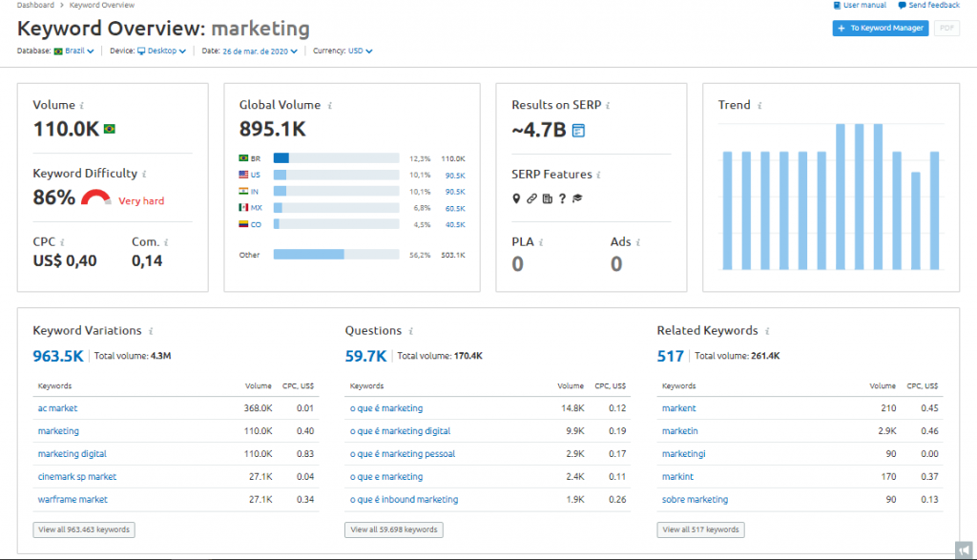
Task: Click the Knowledge Panel SERP feature icon
Action: (x=579, y=198)
